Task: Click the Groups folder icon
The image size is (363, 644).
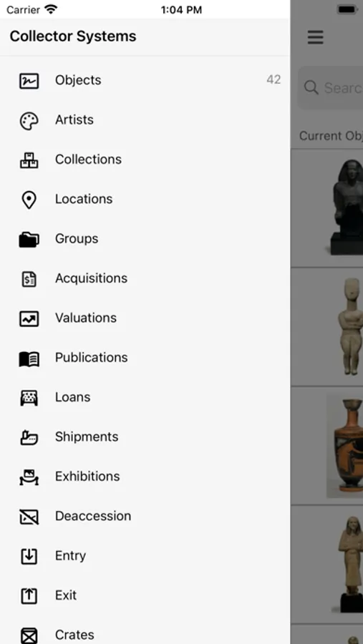Action: point(29,240)
